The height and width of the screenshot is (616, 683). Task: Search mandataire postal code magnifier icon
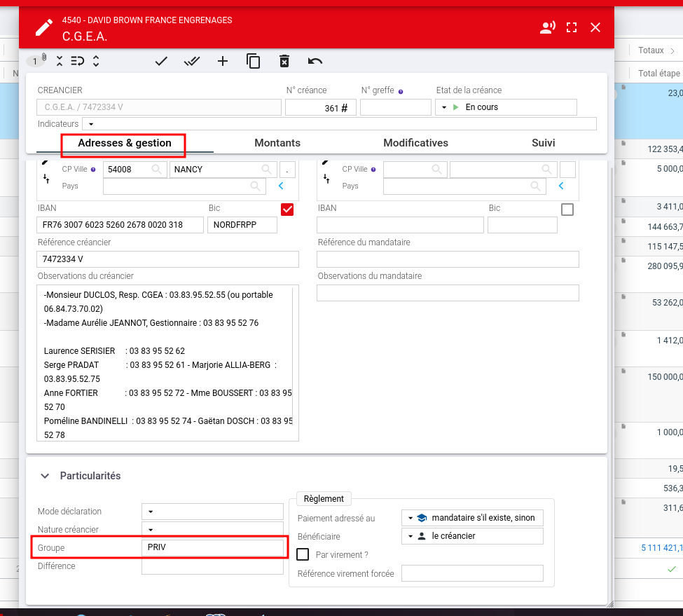436,169
